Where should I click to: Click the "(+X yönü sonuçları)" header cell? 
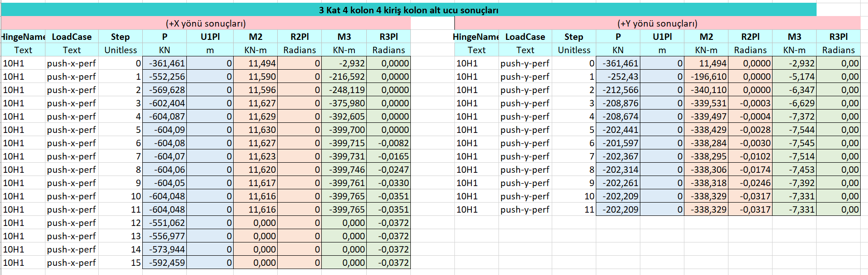(x=206, y=23)
